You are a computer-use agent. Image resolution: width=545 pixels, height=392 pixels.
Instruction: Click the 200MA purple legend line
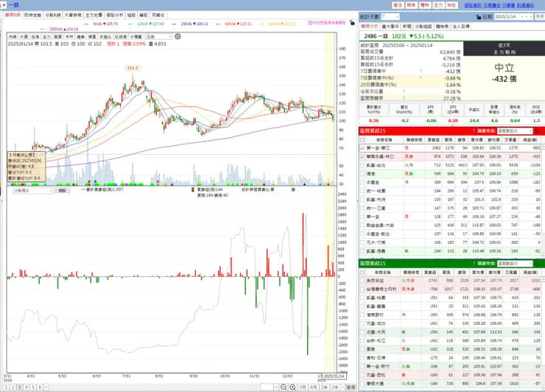(x=59, y=29)
